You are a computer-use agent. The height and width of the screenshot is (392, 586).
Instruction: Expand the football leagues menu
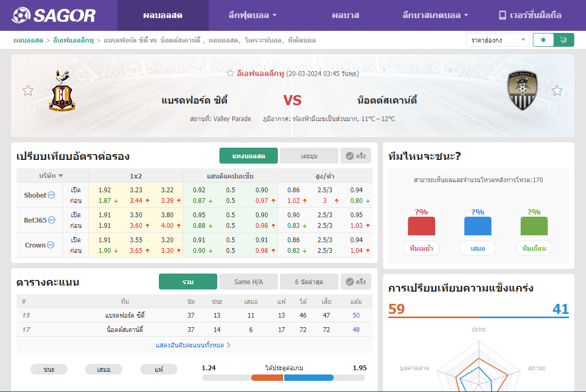click(253, 15)
